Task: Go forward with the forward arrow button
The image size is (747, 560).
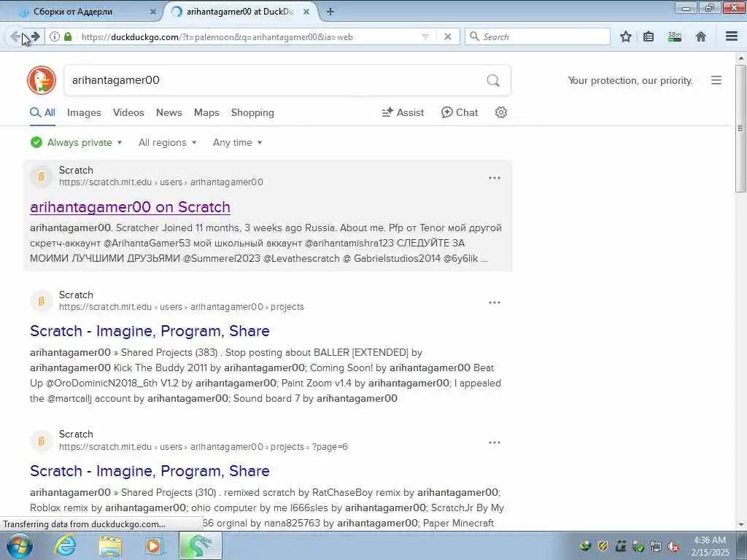Action: click(x=35, y=36)
